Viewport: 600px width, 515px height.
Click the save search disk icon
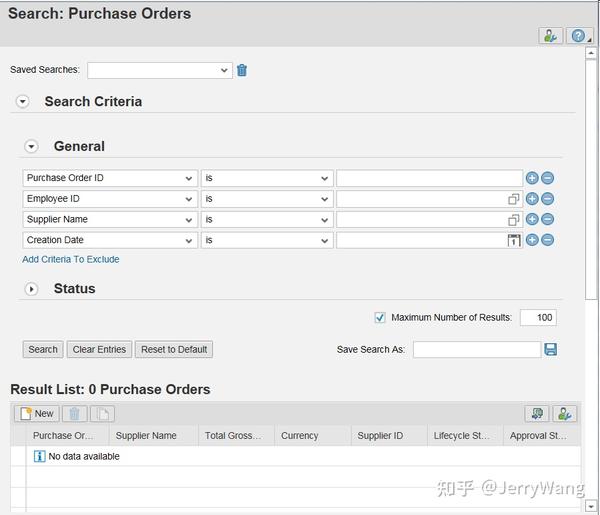551,349
